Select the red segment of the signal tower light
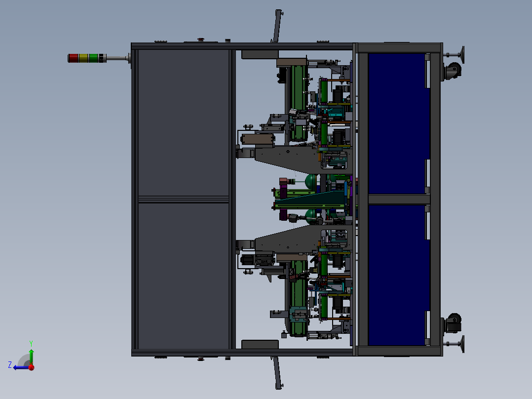 (73, 58)
